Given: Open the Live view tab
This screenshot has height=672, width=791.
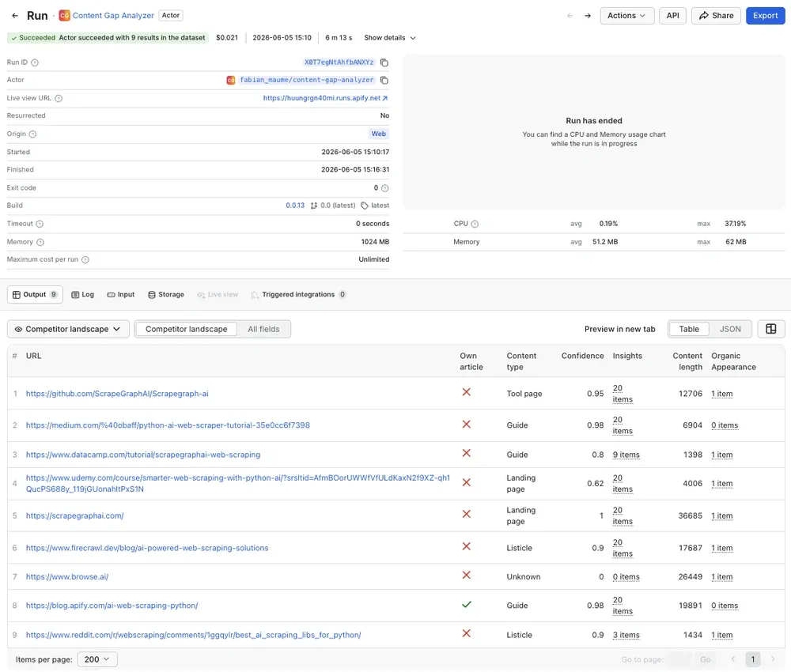Looking at the screenshot, I should point(218,294).
